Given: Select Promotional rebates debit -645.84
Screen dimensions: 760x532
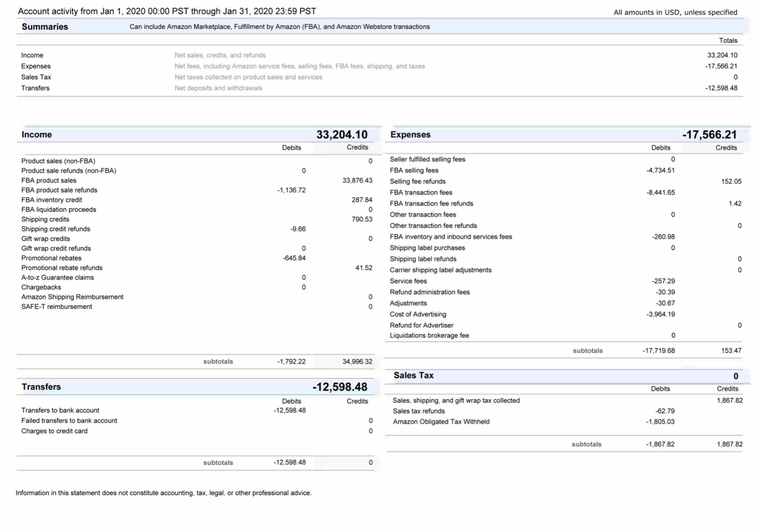Looking at the screenshot, I should pos(294,258).
